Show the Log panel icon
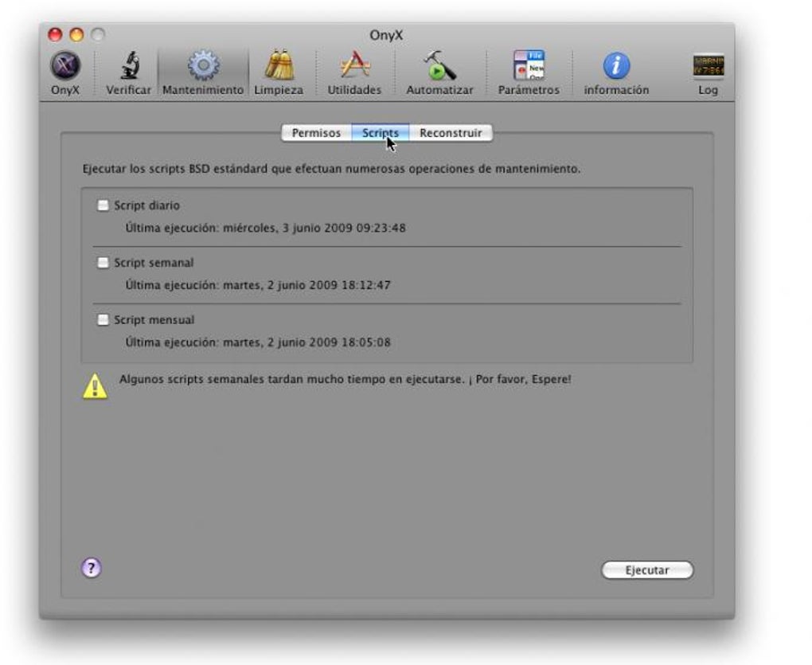812x665 pixels. (708, 66)
